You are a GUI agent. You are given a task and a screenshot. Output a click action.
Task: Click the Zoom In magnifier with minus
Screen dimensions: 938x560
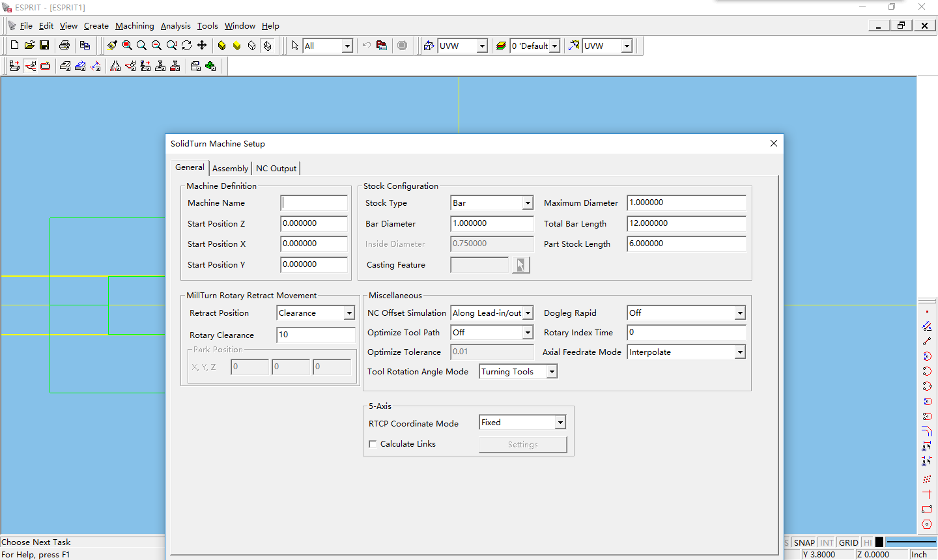156,46
